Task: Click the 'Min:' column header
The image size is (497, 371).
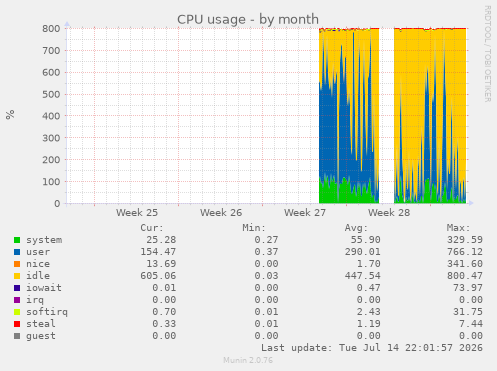Action: click(x=254, y=228)
